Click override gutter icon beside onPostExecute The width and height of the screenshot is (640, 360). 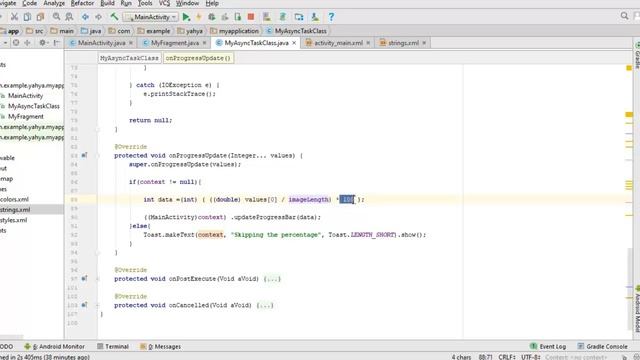pyautogui.click(x=84, y=278)
